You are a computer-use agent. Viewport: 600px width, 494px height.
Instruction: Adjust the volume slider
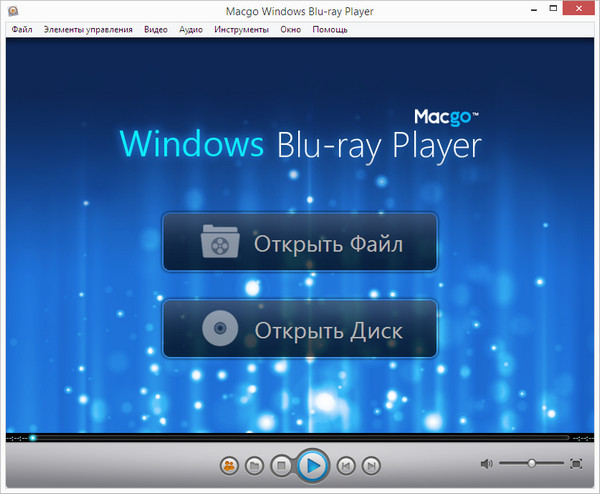pyautogui.click(x=531, y=464)
